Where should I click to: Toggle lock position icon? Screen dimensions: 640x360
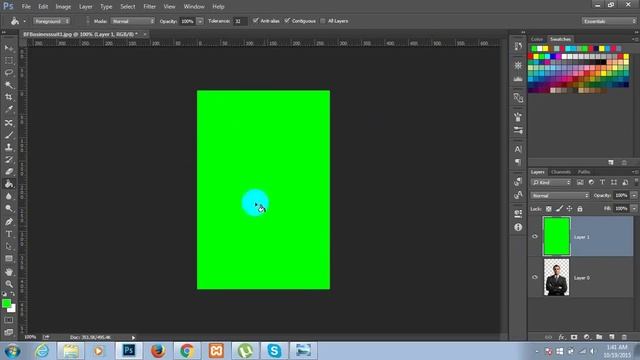pyautogui.click(x=569, y=209)
